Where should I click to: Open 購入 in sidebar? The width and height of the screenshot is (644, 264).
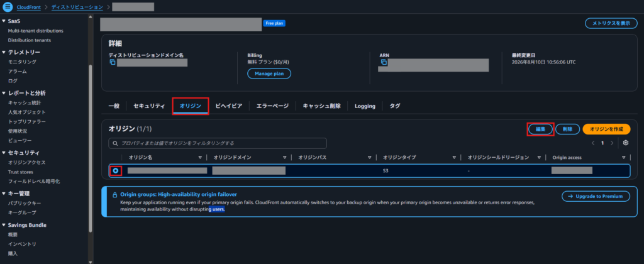pos(13,254)
